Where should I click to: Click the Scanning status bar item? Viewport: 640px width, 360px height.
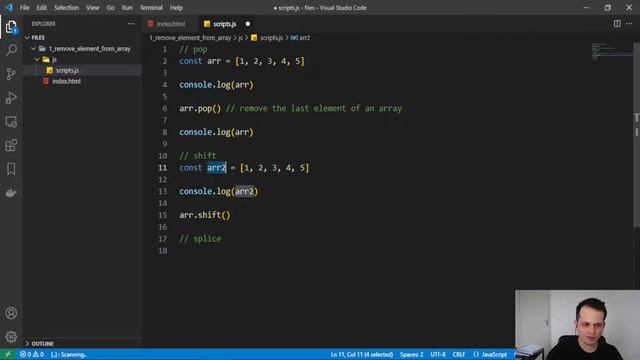pyautogui.click(x=69, y=354)
